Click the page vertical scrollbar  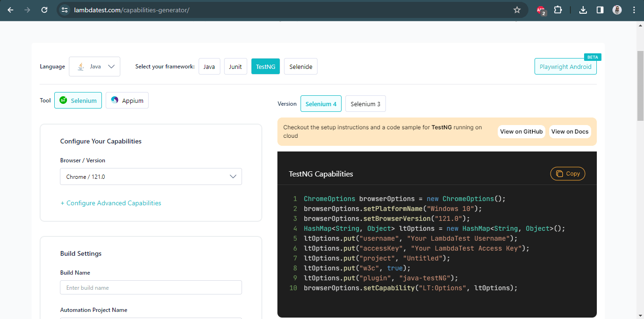point(640,85)
